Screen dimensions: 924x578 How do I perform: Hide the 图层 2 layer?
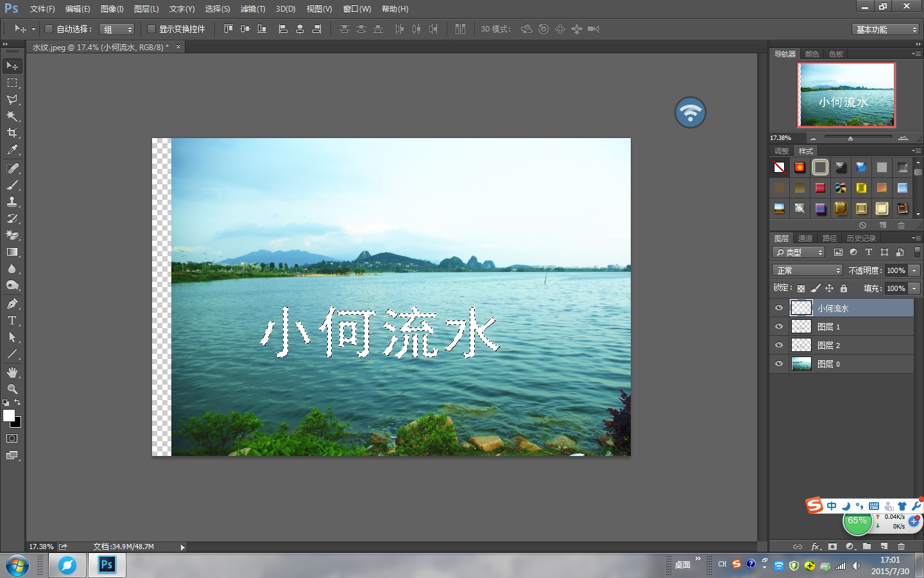tap(779, 346)
